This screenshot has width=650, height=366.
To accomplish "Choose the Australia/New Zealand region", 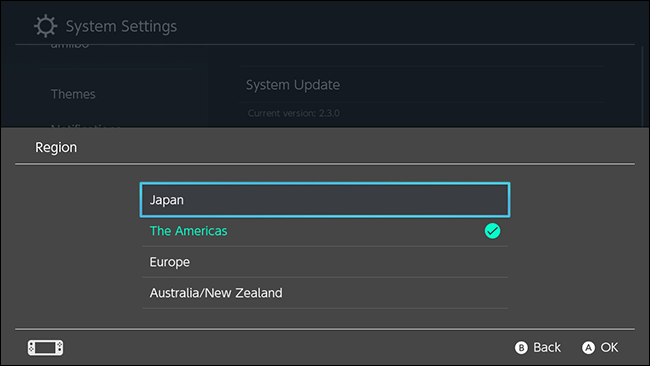I will (x=325, y=293).
